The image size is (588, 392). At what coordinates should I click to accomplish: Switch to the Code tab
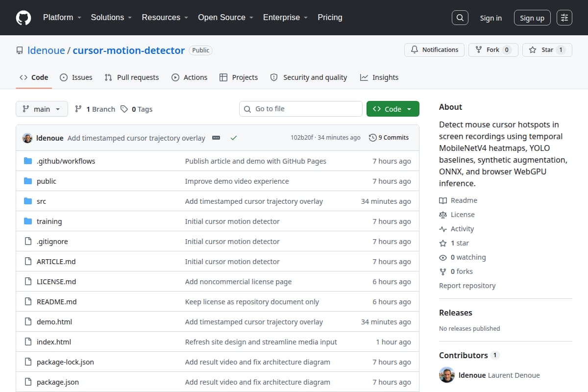(x=34, y=77)
